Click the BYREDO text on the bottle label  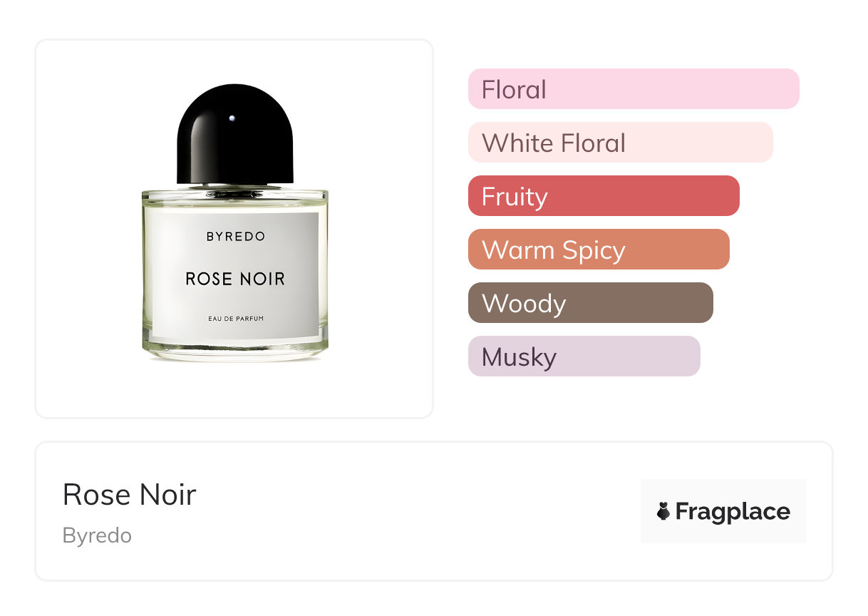point(235,237)
